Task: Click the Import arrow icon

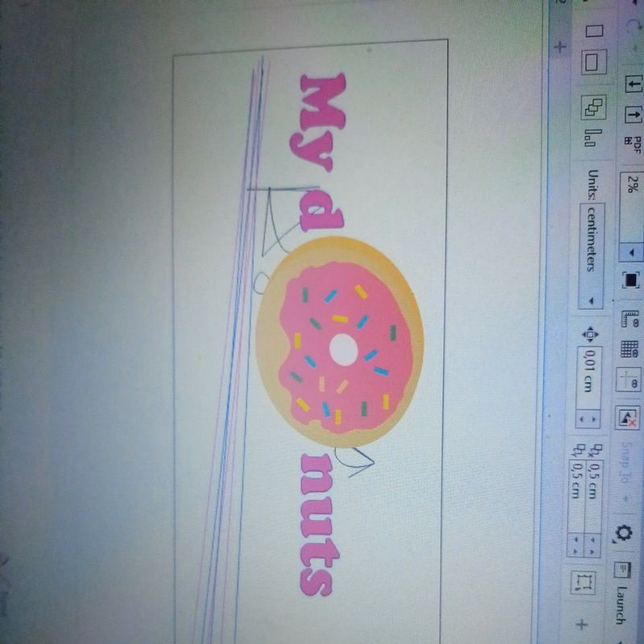Action: [x=634, y=83]
